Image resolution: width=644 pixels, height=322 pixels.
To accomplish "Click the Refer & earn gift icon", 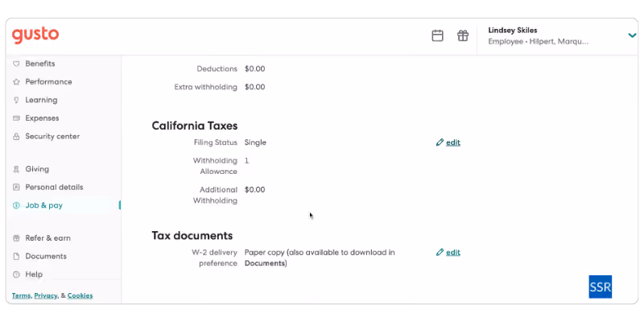I will pyautogui.click(x=16, y=237).
